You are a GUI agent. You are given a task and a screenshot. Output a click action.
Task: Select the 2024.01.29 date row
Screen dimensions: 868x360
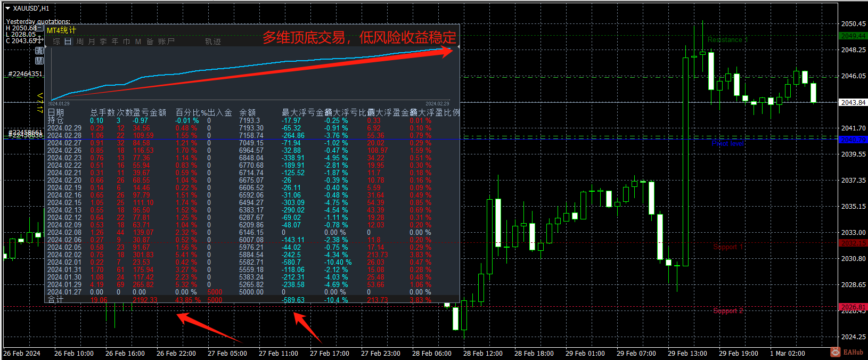(x=64, y=284)
